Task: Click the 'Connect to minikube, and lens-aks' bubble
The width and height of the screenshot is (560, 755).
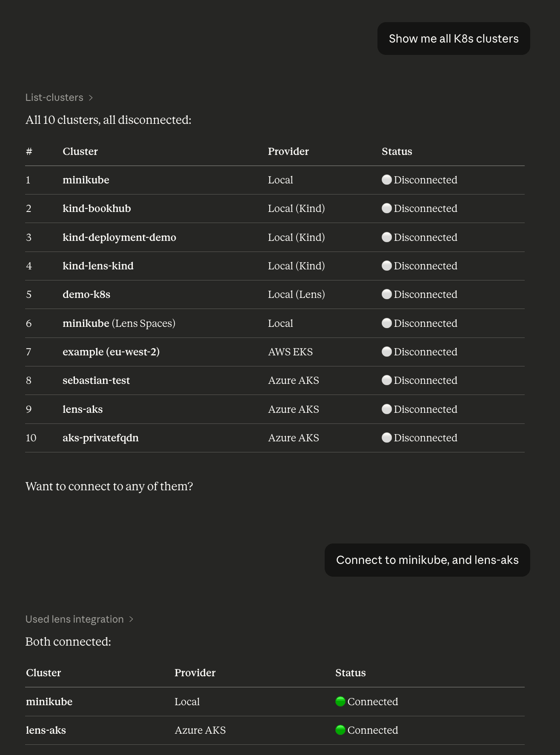Action: pyautogui.click(x=427, y=560)
